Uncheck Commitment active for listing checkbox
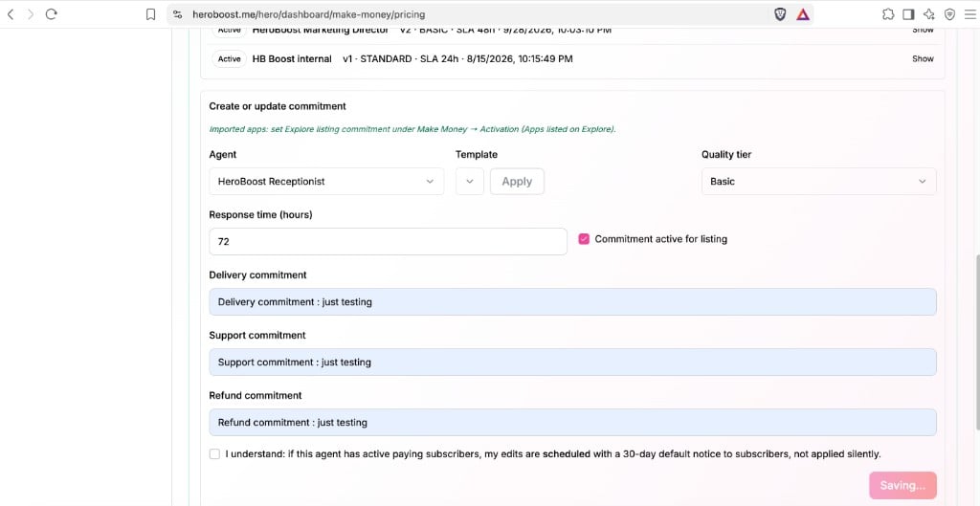The height and width of the screenshot is (506, 980). point(584,238)
